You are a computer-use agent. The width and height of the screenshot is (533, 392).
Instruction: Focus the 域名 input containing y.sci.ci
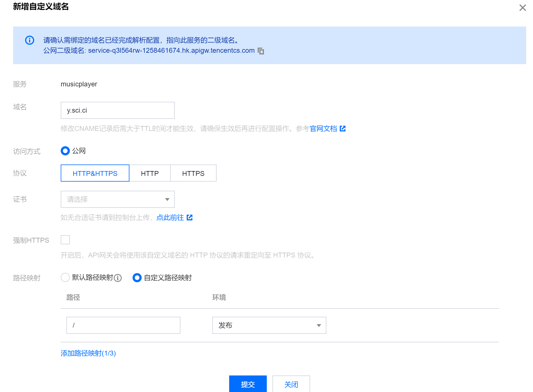[118, 110]
